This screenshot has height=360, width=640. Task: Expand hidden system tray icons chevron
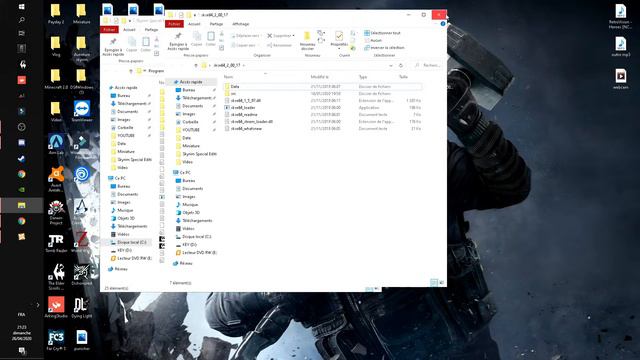click(38, 305)
